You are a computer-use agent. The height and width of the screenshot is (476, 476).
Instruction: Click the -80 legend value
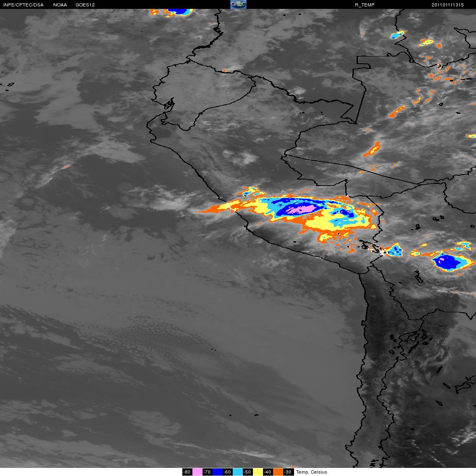(187, 472)
